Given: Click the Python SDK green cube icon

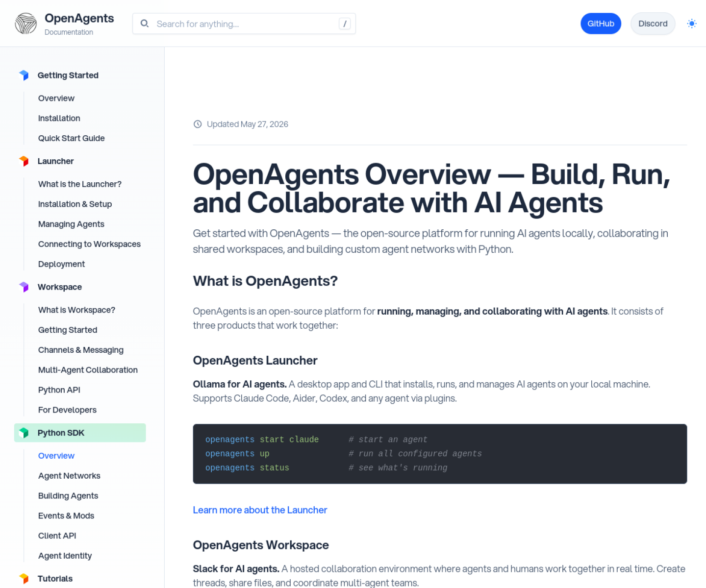Looking at the screenshot, I should tap(24, 433).
